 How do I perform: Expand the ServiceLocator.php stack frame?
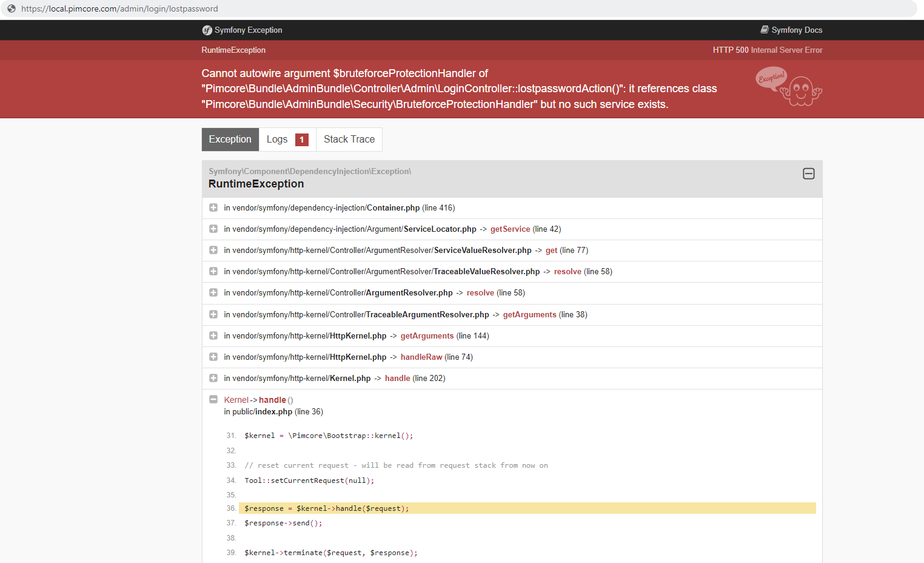point(213,229)
